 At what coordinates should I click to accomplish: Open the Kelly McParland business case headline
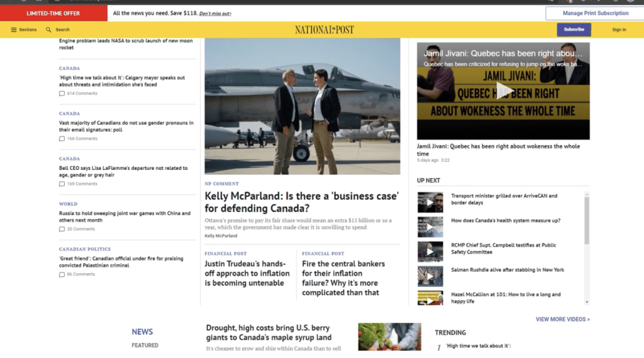[301, 202]
